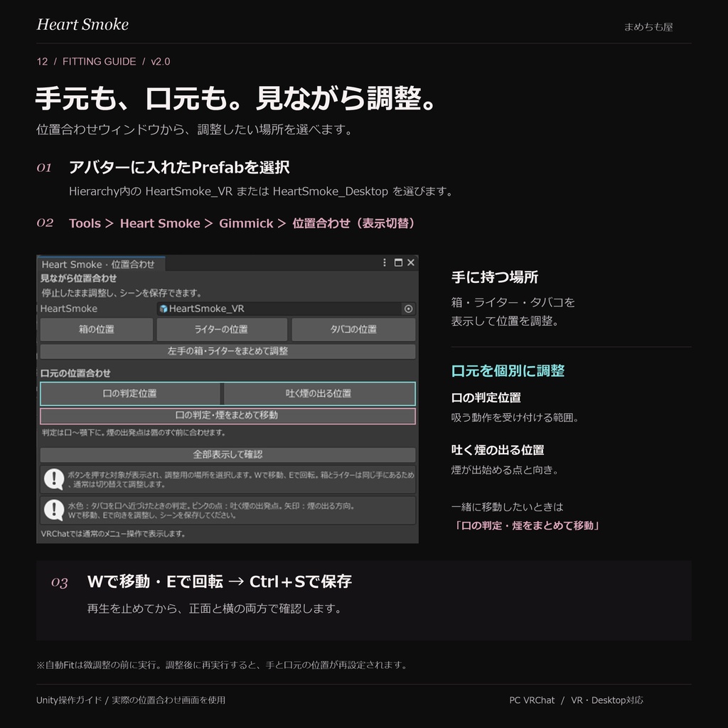Click the 口元の位置合わせ section label

[x=75, y=373]
